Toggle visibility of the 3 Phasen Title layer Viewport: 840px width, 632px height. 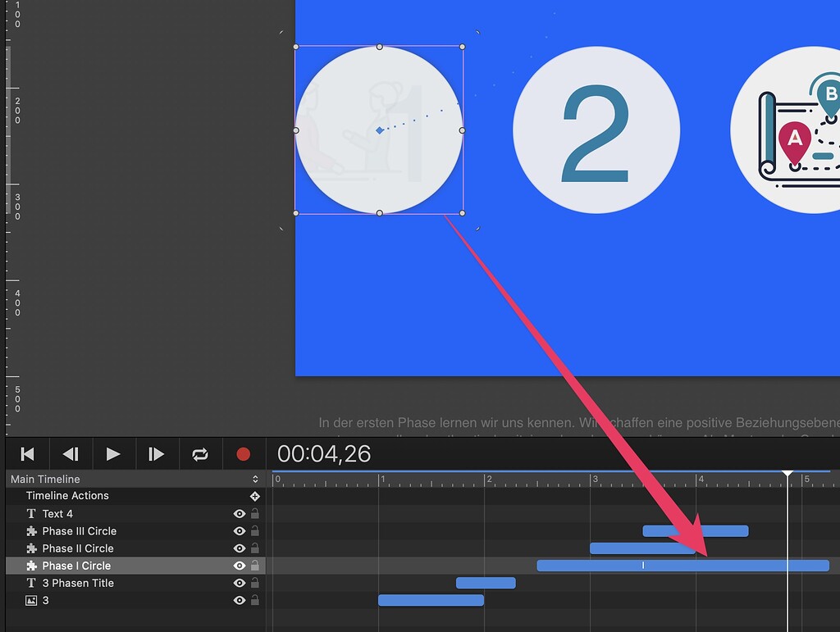[x=239, y=583]
